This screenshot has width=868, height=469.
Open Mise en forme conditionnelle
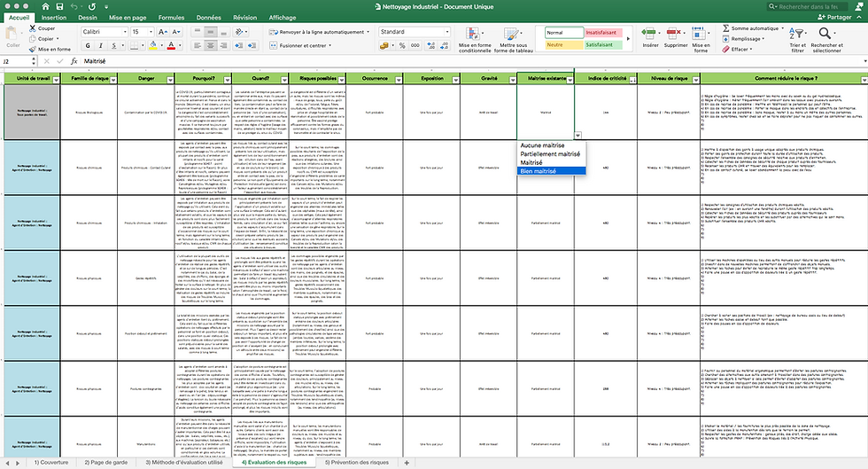tap(475, 39)
